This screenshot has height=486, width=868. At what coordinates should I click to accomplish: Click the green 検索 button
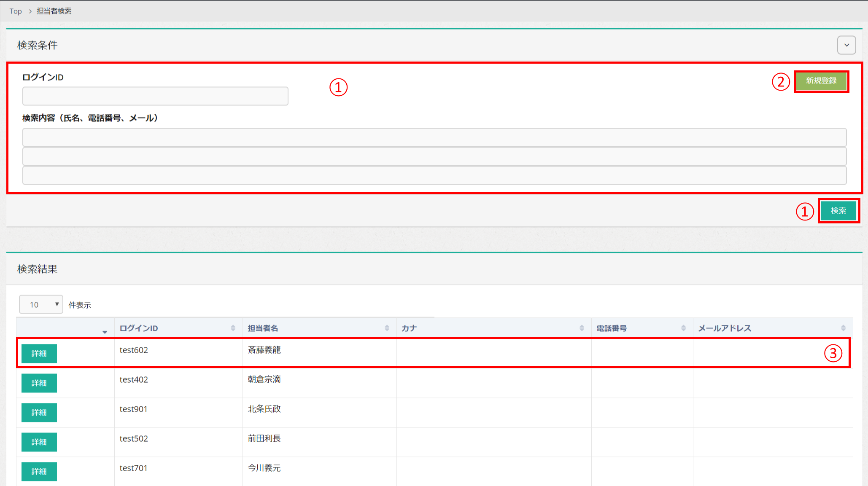[838, 211]
